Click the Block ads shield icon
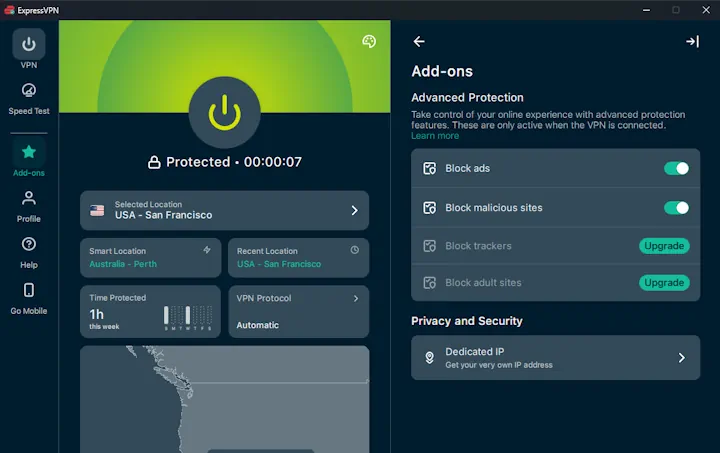720x453 pixels. coord(429,168)
